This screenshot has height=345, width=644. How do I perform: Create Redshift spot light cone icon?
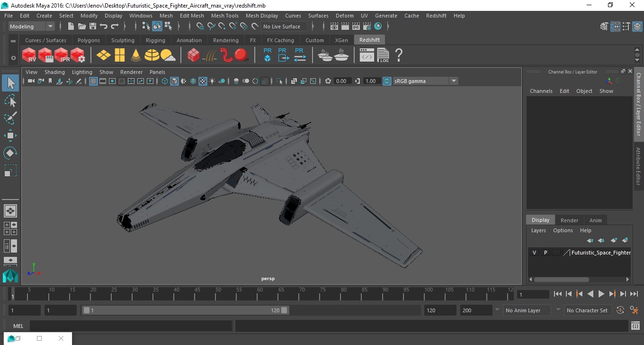tap(136, 55)
